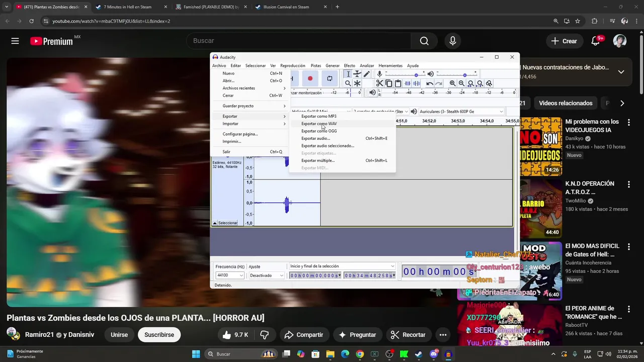Click the Crear button on YouTube
644x362 pixels.
[564, 41]
